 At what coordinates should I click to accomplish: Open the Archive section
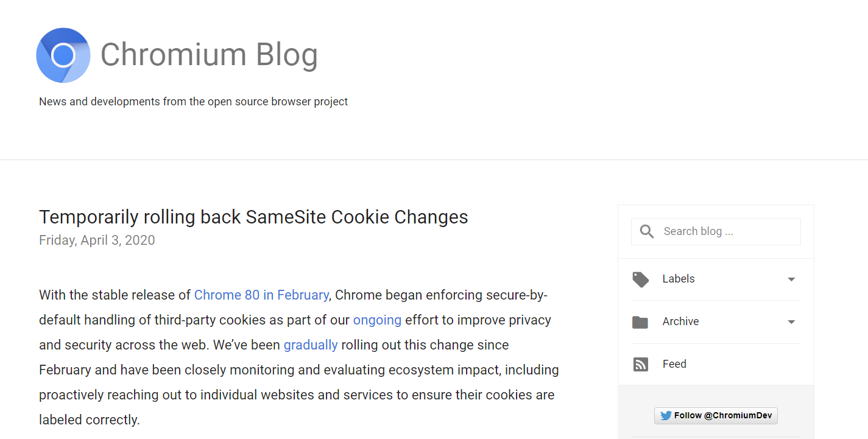click(x=680, y=321)
